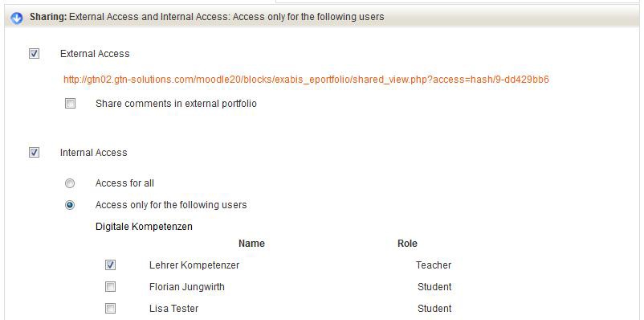Click the Internal Access label
Image resolution: width=644 pixels, height=320 pixels.
pos(94,153)
